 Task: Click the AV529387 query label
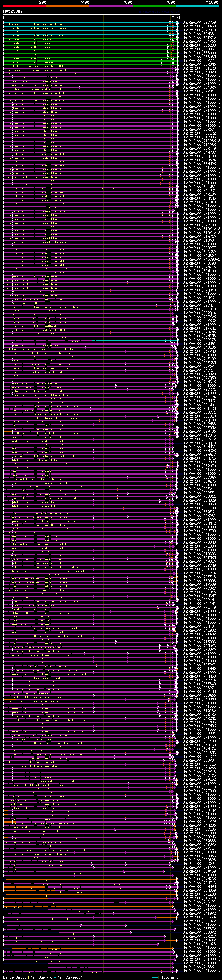pos(13,11)
